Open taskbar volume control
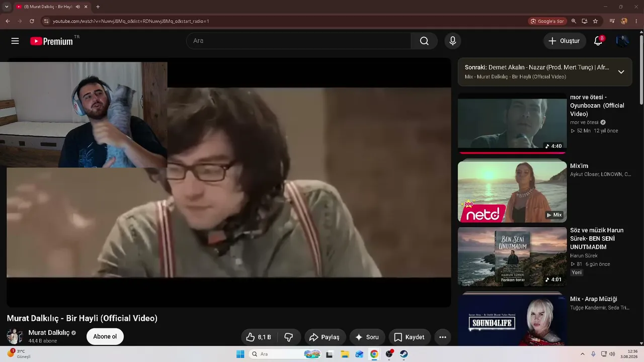The image size is (644, 362). coord(612,354)
